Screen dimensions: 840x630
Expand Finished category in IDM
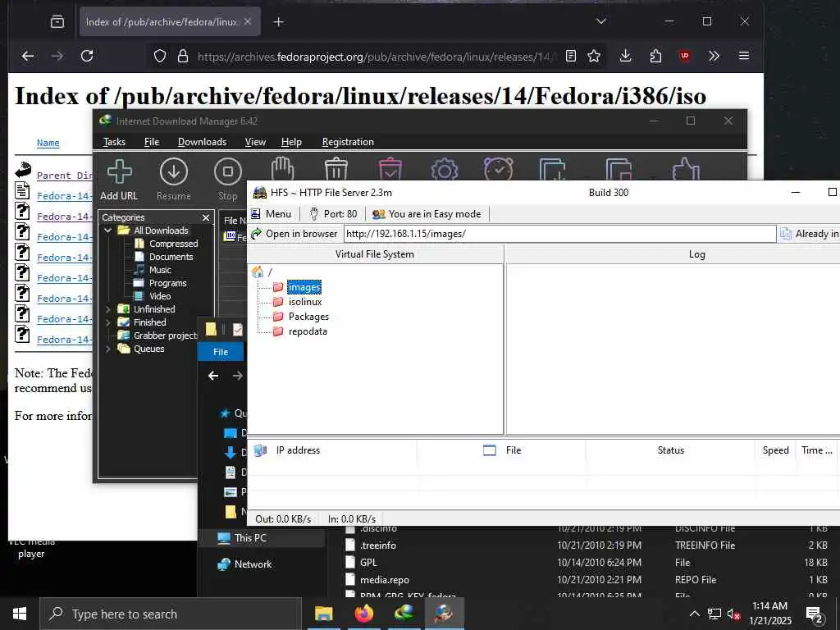[107, 322]
